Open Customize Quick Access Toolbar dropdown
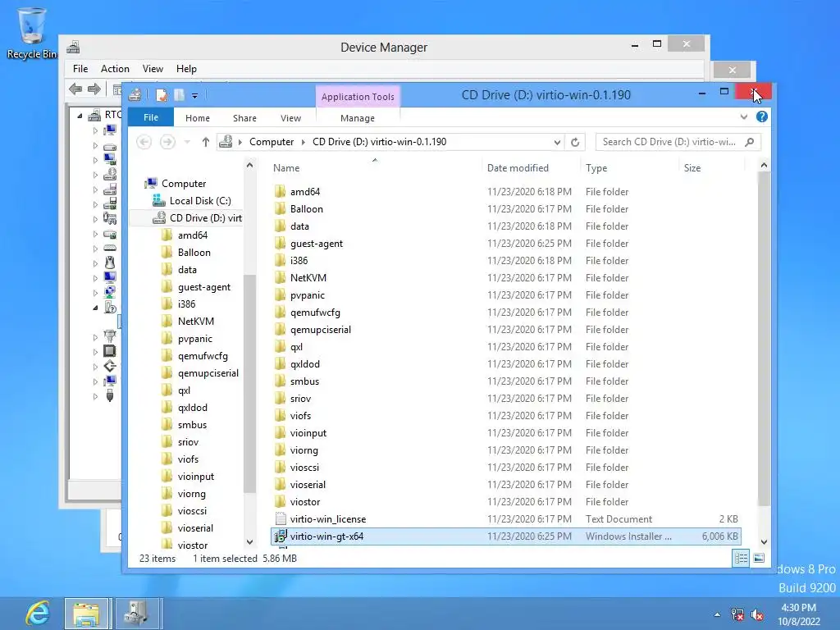The width and height of the screenshot is (840, 630). (x=194, y=96)
